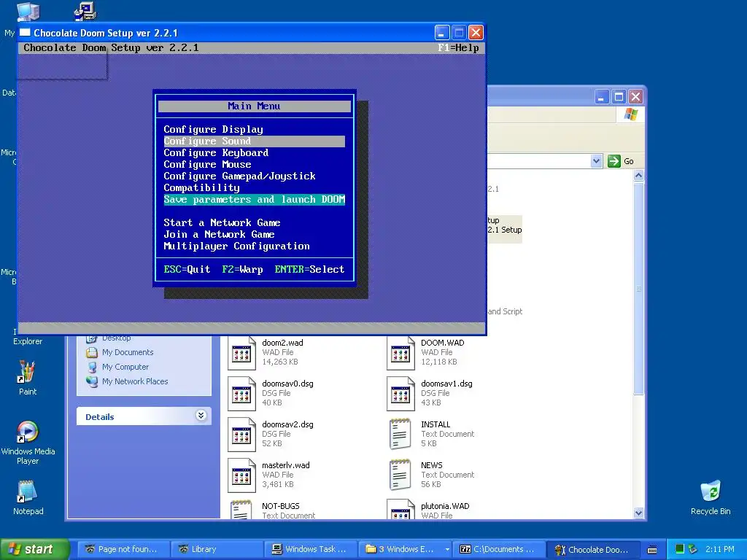Click Chocolate Doom Setup title bar icon
747x560 pixels.
(x=25, y=32)
